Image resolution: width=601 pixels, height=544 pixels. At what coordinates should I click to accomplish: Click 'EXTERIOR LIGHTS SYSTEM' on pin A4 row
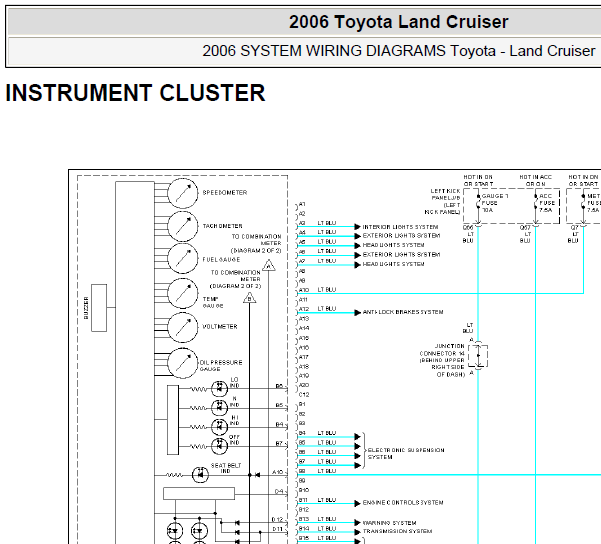(x=401, y=235)
